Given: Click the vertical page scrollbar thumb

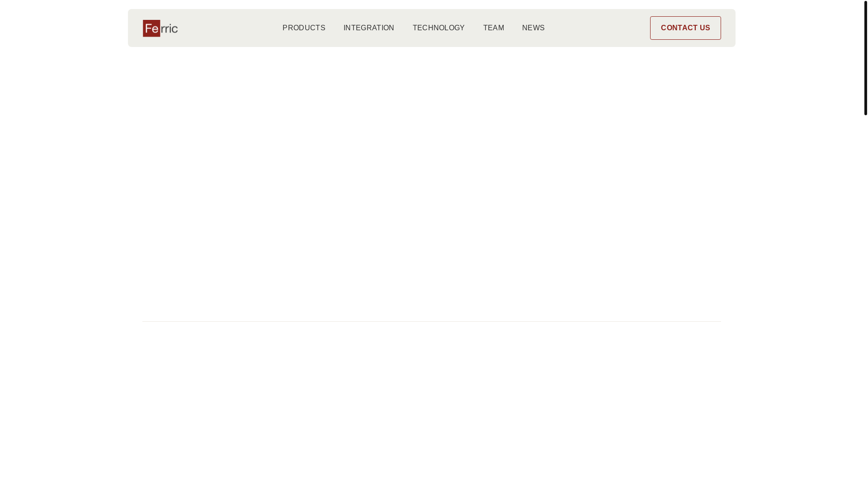Looking at the screenshot, I should point(865,58).
